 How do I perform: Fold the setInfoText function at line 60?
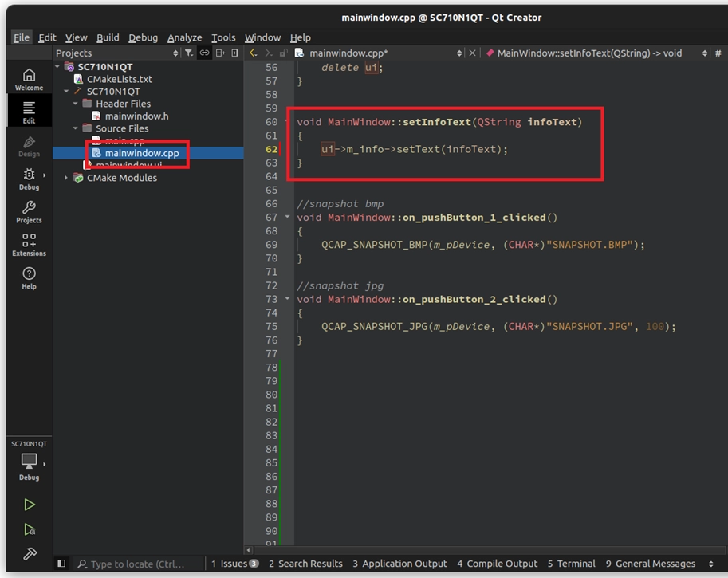[287, 122]
